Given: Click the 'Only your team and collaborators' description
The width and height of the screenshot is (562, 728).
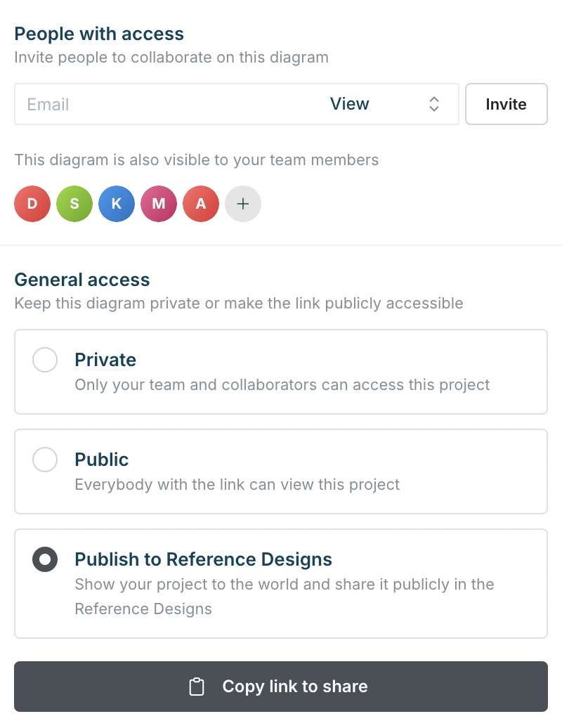Looking at the screenshot, I should [282, 384].
